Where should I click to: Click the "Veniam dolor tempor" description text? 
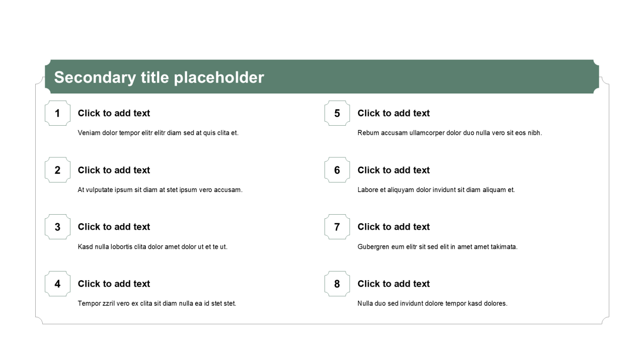[x=158, y=133]
